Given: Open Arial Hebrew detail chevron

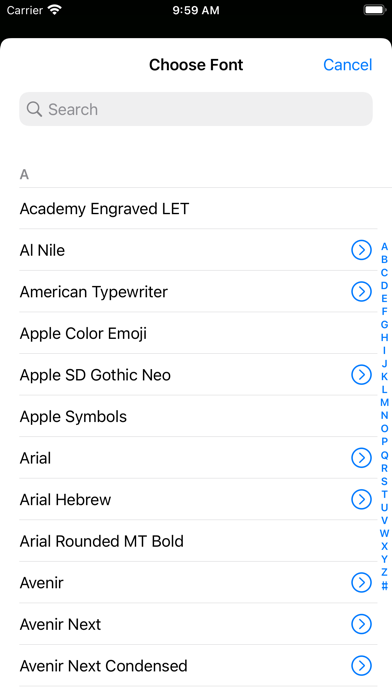Looking at the screenshot, I should tap(361, 499).
